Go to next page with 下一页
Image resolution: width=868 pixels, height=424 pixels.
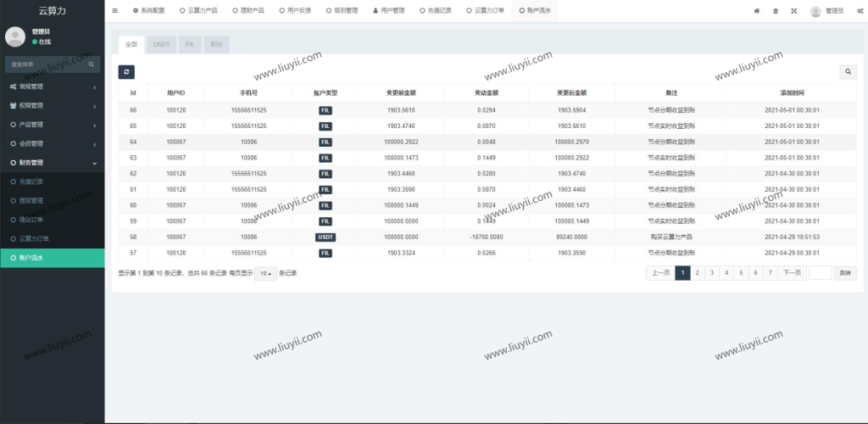792,273
